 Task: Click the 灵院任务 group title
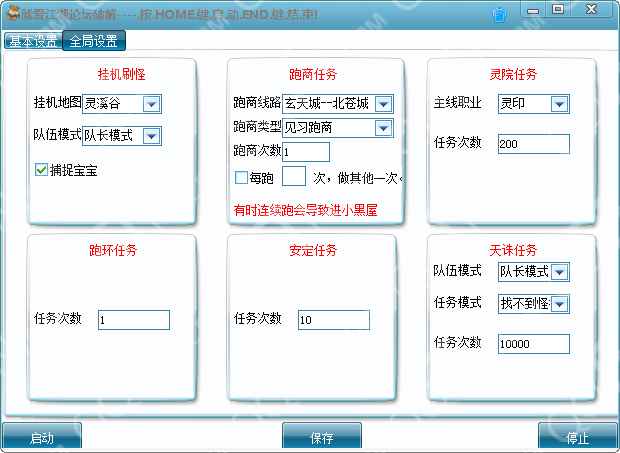513,74
